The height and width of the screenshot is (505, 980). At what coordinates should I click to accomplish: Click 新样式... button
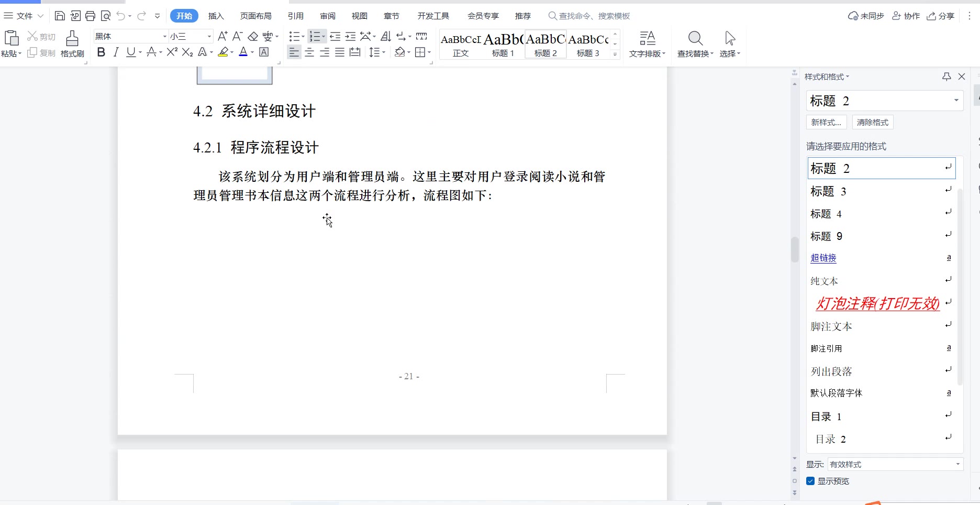pyautogui.click(x=826, y=123)
